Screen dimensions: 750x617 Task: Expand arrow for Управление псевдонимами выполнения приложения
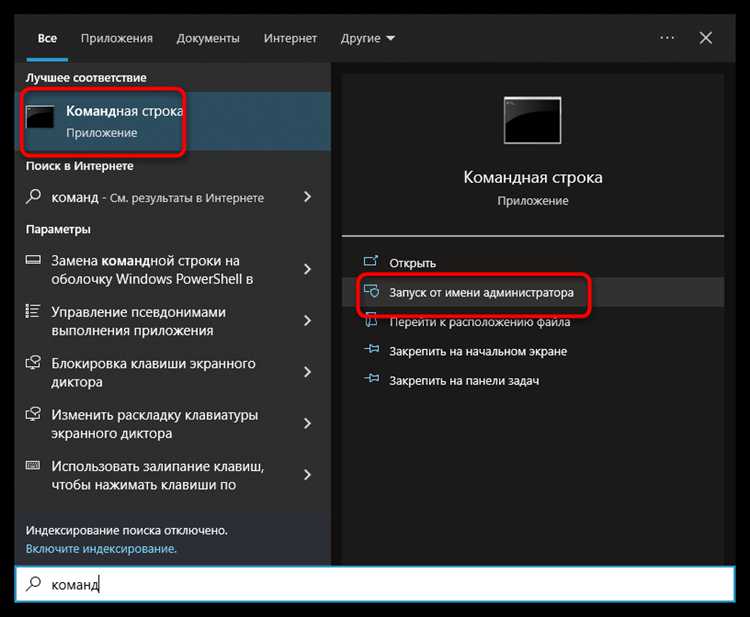coord(308,321)
